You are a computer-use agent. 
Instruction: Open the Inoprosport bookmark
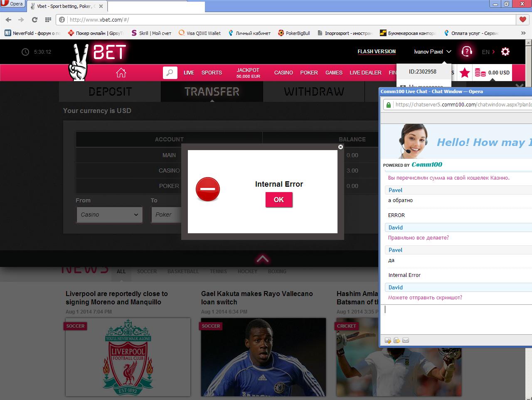point(345,33)
